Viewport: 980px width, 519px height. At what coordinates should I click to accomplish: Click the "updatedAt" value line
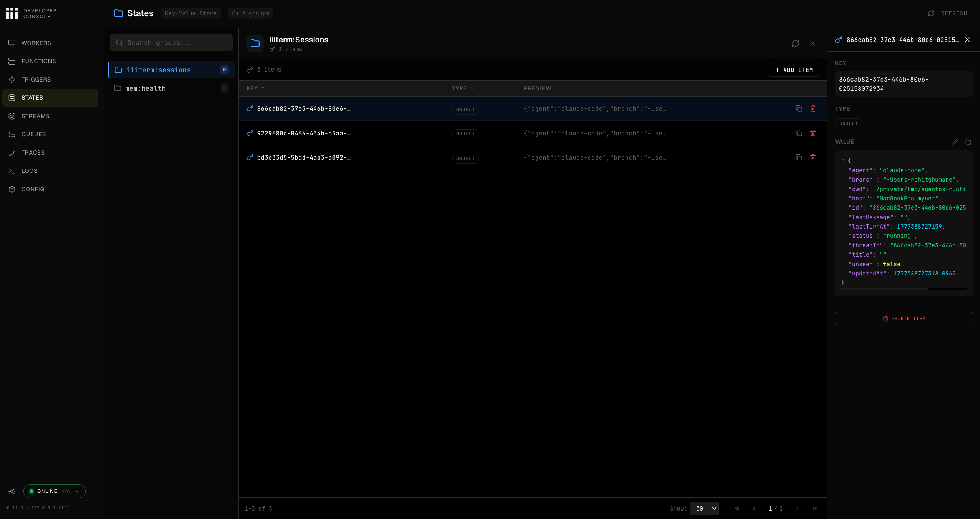click(x=902, y=274)
